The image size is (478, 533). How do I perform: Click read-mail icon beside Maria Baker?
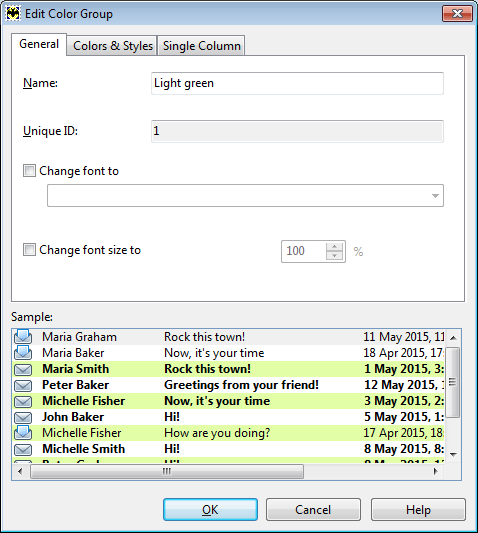click(23, 353)
